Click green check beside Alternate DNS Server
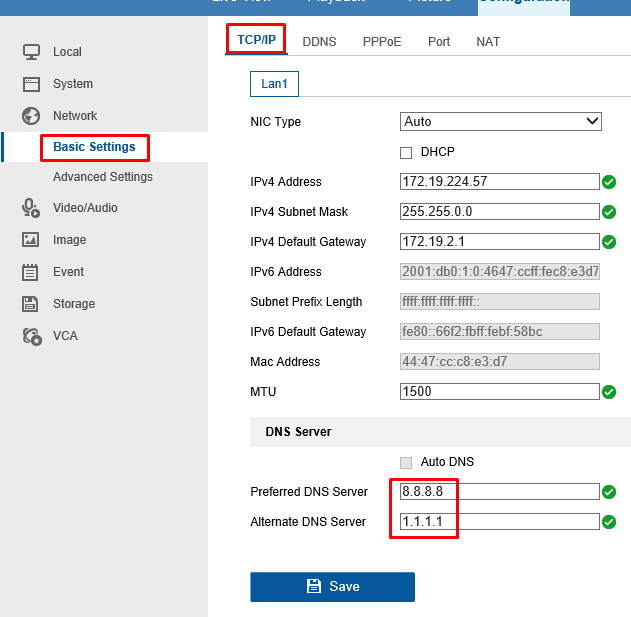This screenshot has height=617, width=631. coord(609,522)
